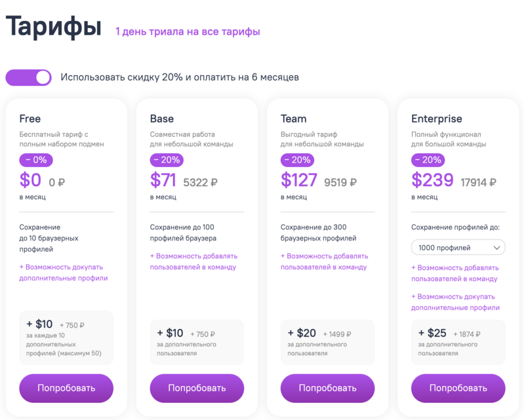Select the Enterprise plan title
Screen dimensions: 524x420
point(437,119)
